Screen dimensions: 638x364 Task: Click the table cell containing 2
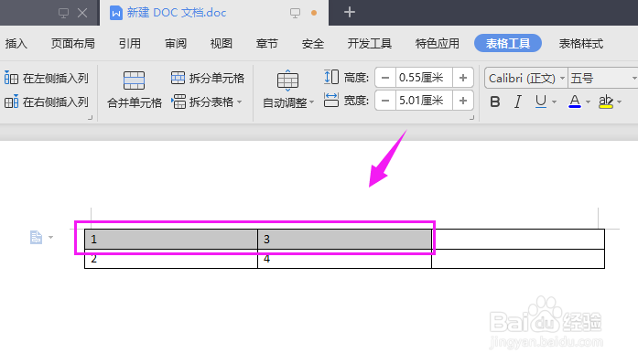point(171,259)
